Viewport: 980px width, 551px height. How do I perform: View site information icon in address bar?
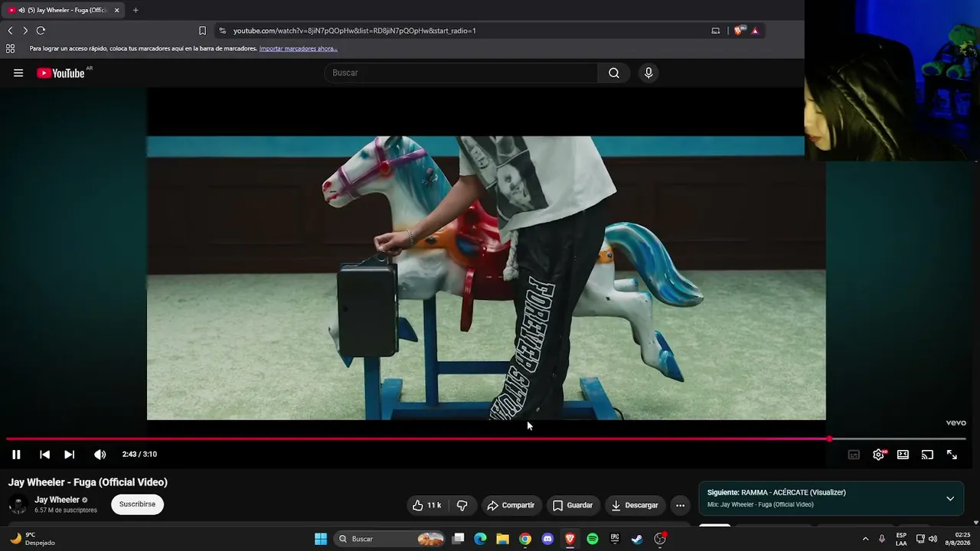coord(223,31)
